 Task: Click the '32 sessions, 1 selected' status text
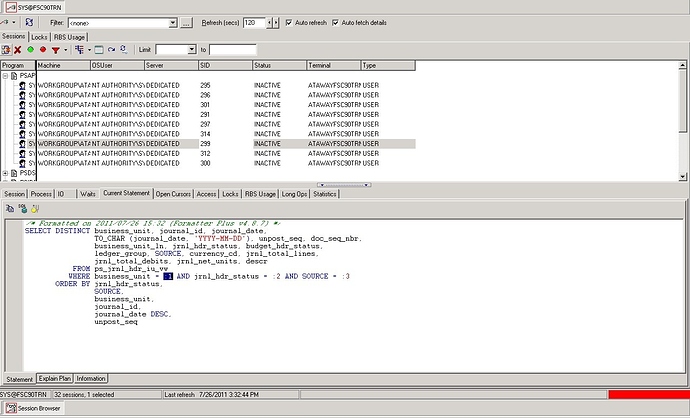tap(84, 395)
